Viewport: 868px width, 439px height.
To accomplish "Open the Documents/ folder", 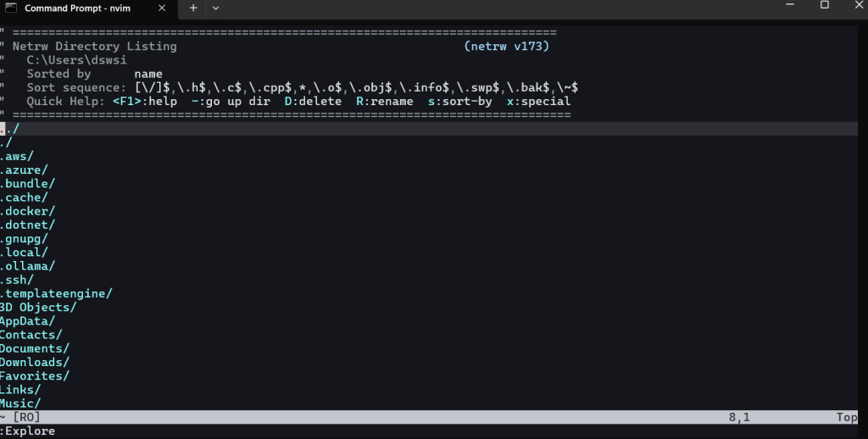I will 35,348.
